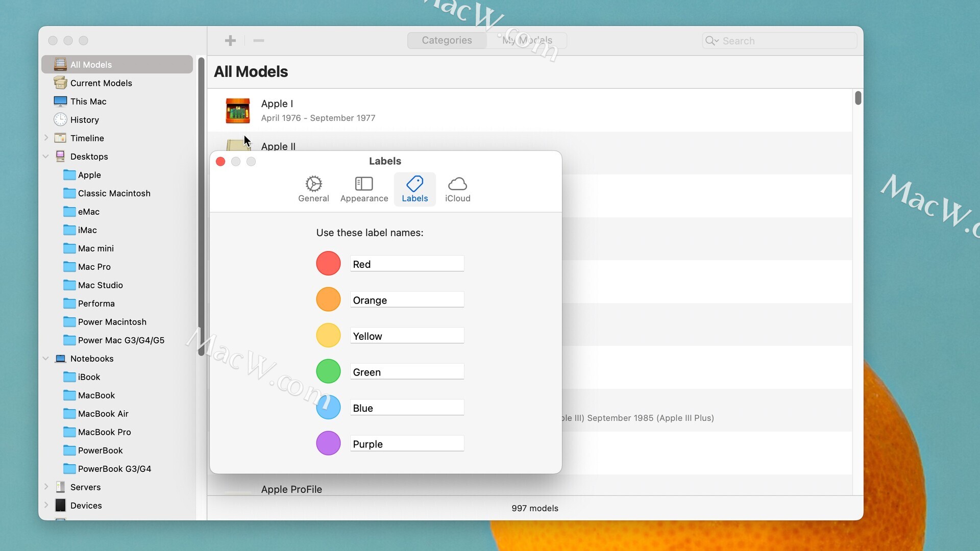This screenshot has height=551, width=980.
Task: Click the Servers tower icon
Action: (60, 487)
